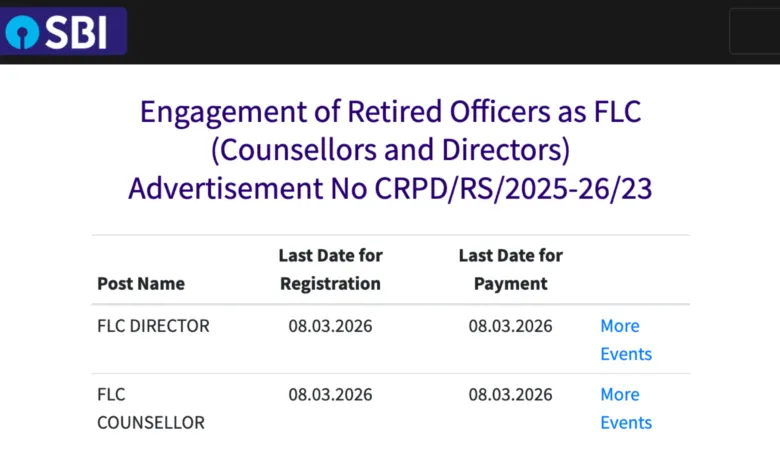
Task: Click the blank cell above More Events links
Action: click(x=638, y=269)
